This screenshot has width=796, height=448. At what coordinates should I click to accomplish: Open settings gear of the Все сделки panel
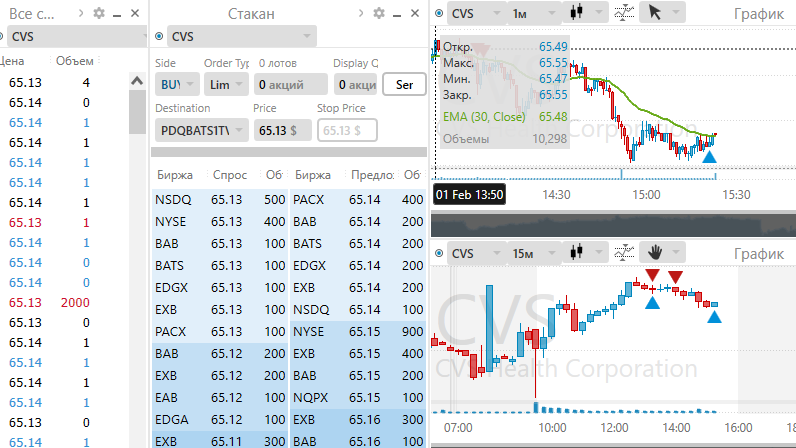(98, 13)
